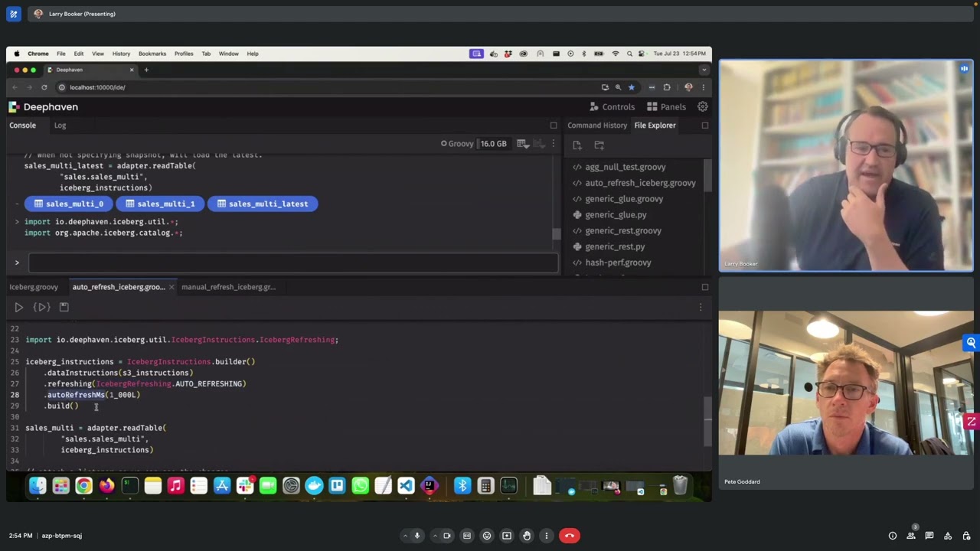
Task: Create a new file in File Explorer
Action: (x=577, y=145)
